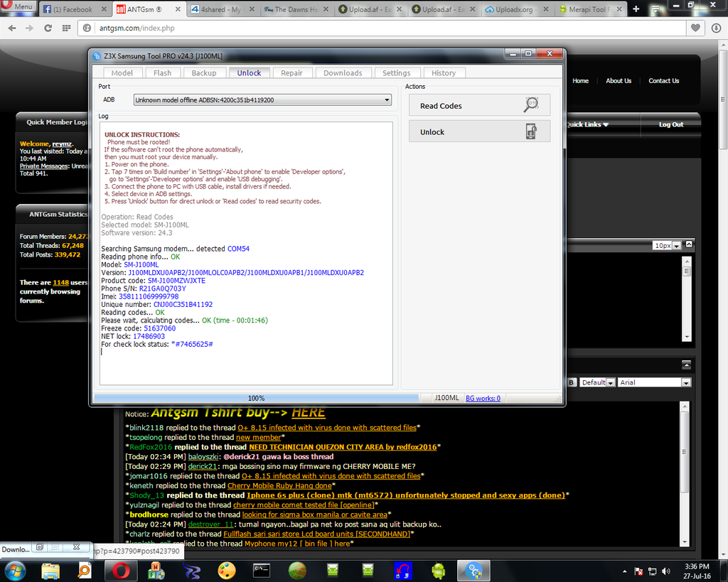Screen dimensions: 728x582
Task: Switch to the Flash tab
Action: (x=162, y=72)
